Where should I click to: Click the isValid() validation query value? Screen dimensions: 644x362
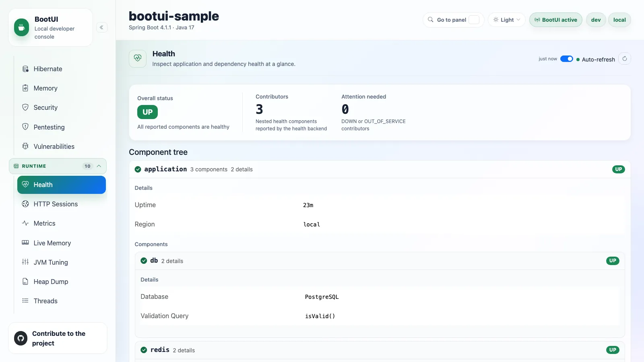pyautogui.click(x=320, y=316)
